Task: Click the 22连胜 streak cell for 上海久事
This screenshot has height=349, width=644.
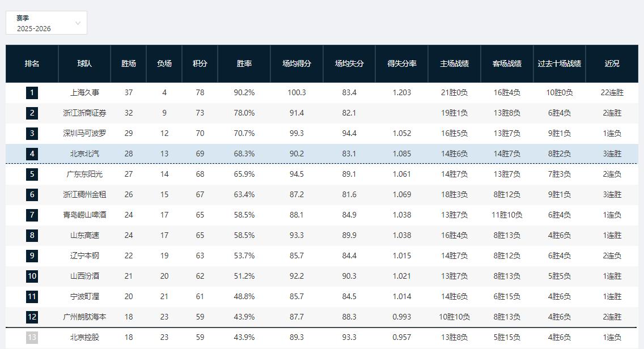Action: [612, 92]
